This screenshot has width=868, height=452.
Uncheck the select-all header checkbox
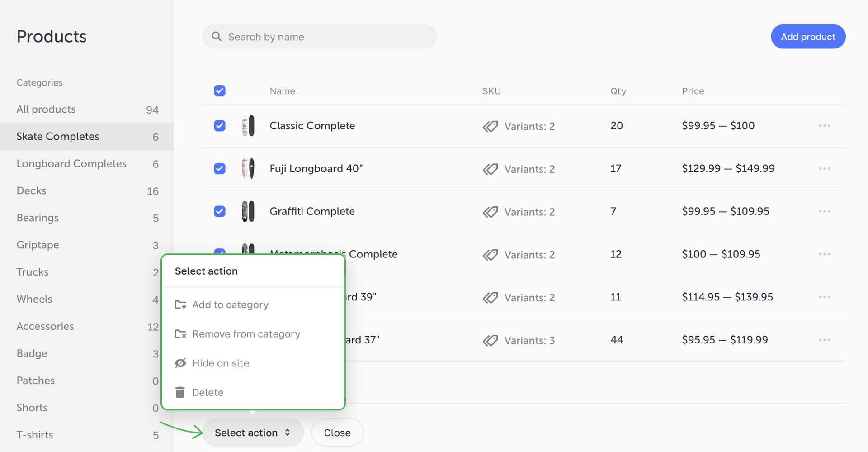220,91
